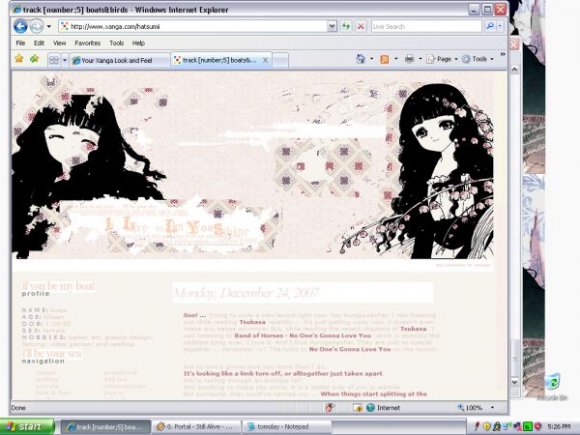Switch to Portal - Still Alive taskbar button

click(196, 427)
